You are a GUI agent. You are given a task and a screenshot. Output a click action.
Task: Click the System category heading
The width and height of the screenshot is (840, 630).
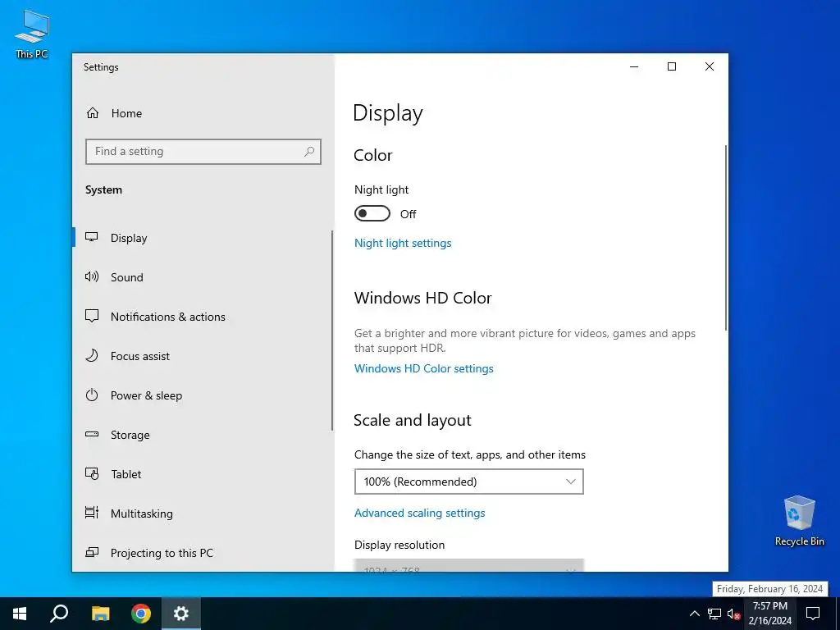(x=103, y=189)
